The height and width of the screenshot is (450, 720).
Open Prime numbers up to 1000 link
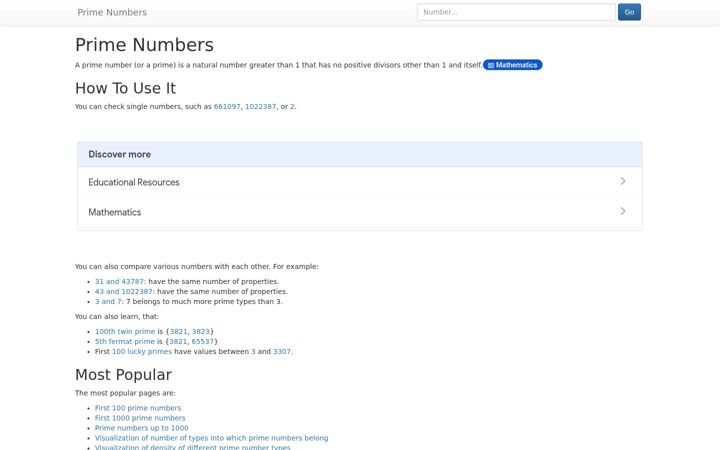141,428
